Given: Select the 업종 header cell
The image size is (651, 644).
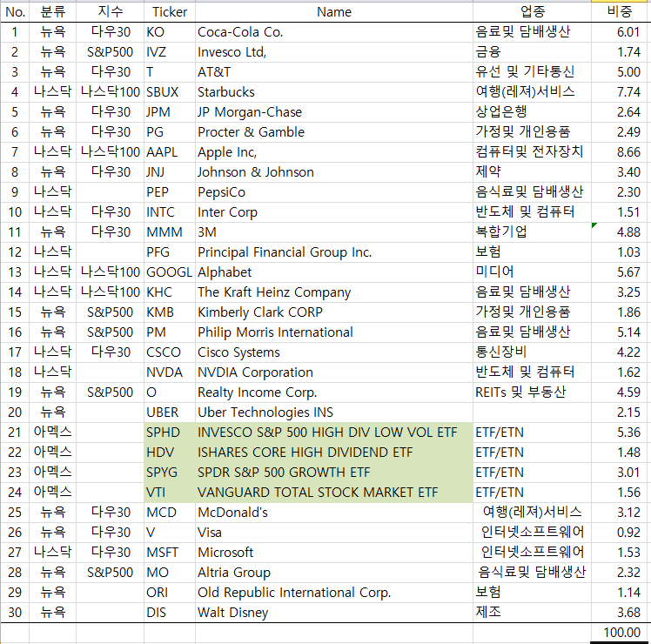Looking at the screenshot, I should [x=532, y=12].
